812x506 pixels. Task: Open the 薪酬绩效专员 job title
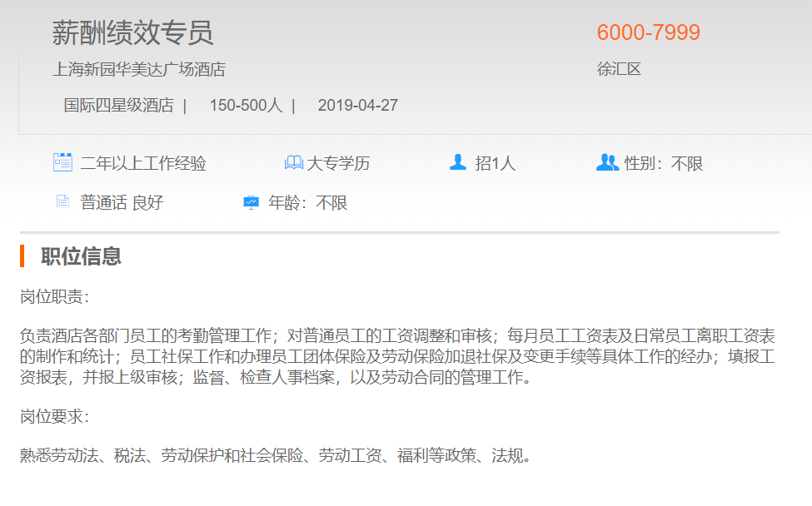coord(132,32)
